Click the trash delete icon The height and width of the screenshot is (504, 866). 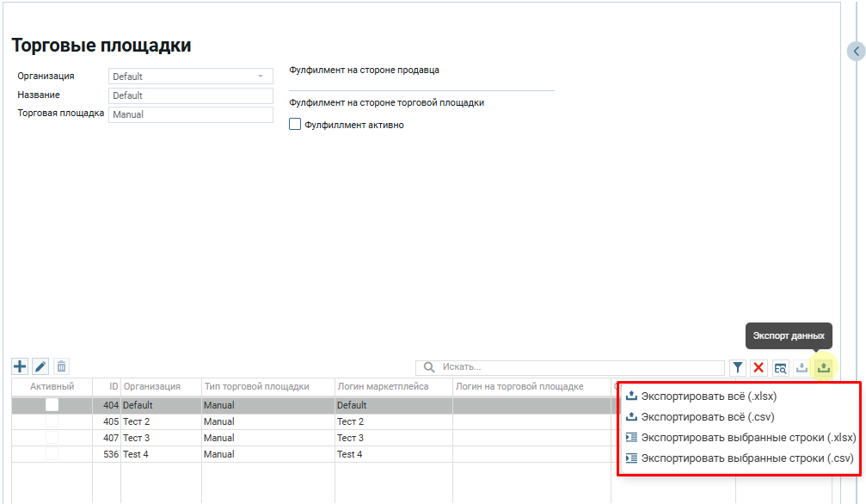pos(61,367)
